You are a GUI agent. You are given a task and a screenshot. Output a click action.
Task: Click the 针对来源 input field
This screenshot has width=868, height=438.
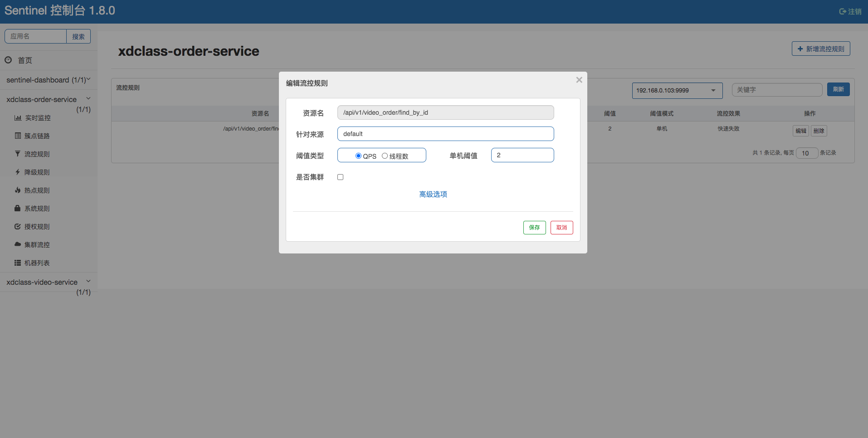point(445,134)
